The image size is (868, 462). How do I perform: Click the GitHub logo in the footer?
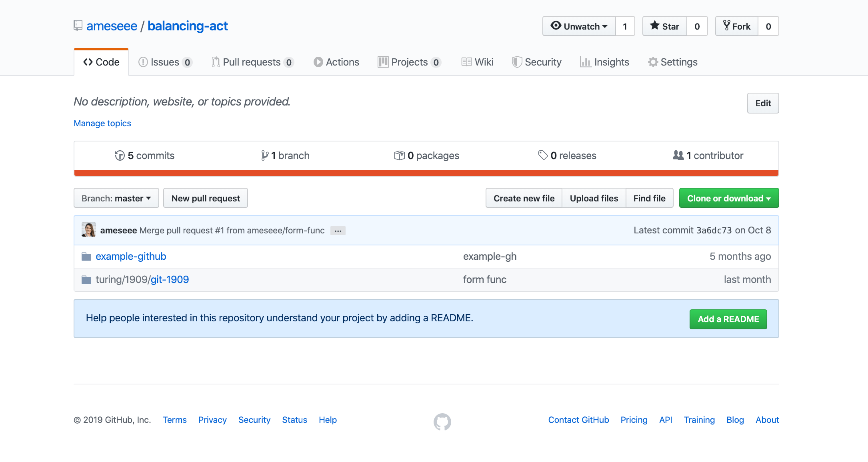(x=442, y=422)
